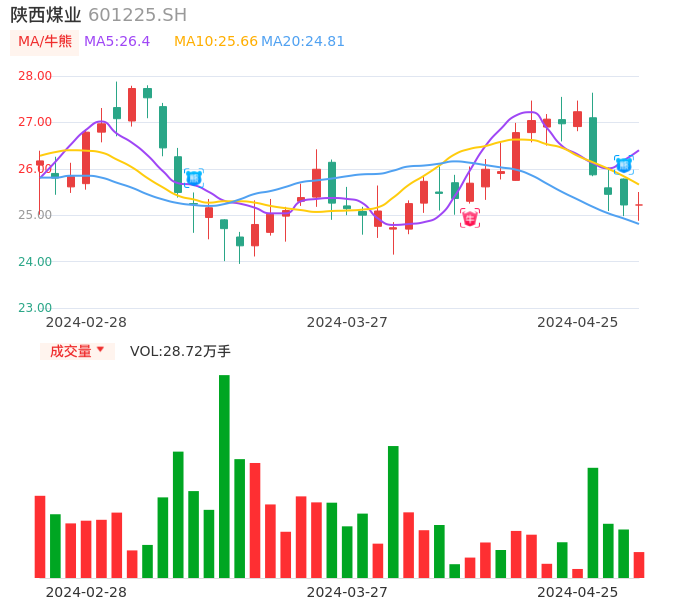Select the MA/牛熊 indicator tab
This screenshot has height=606, width=686.
(45, 42)
